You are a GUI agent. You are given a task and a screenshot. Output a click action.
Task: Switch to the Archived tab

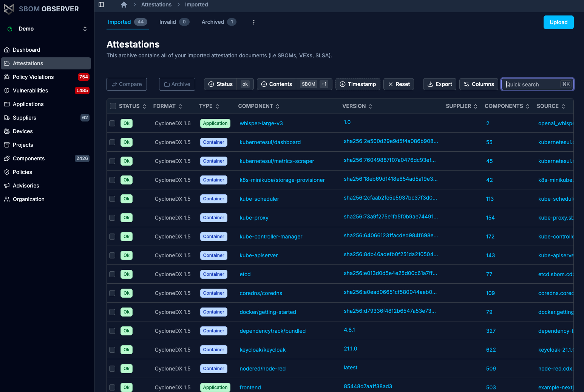click(x=219, y=22)
